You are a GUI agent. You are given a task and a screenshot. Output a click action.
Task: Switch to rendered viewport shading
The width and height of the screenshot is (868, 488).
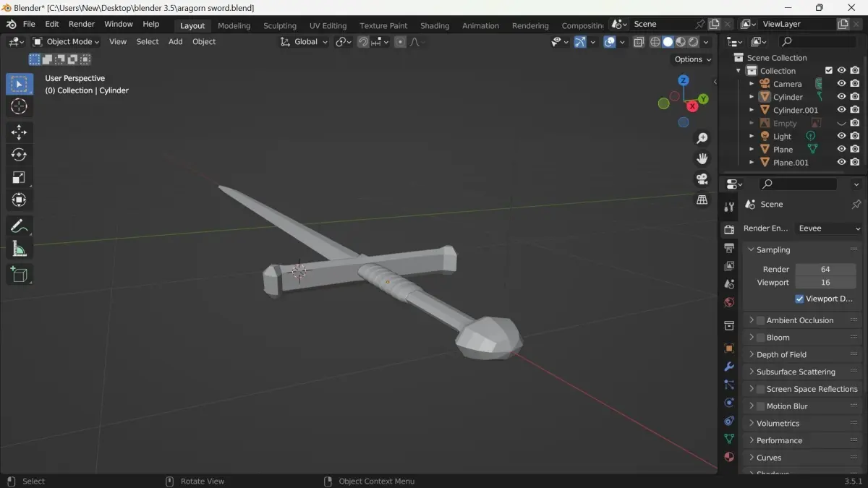click(694, 42)
